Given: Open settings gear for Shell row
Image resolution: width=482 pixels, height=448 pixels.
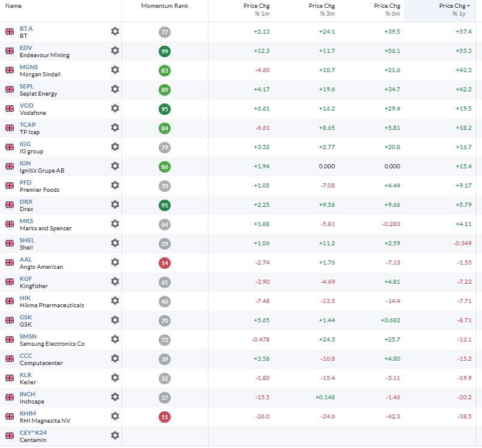Looking at the screenshot, I should (x=115, y=243).
